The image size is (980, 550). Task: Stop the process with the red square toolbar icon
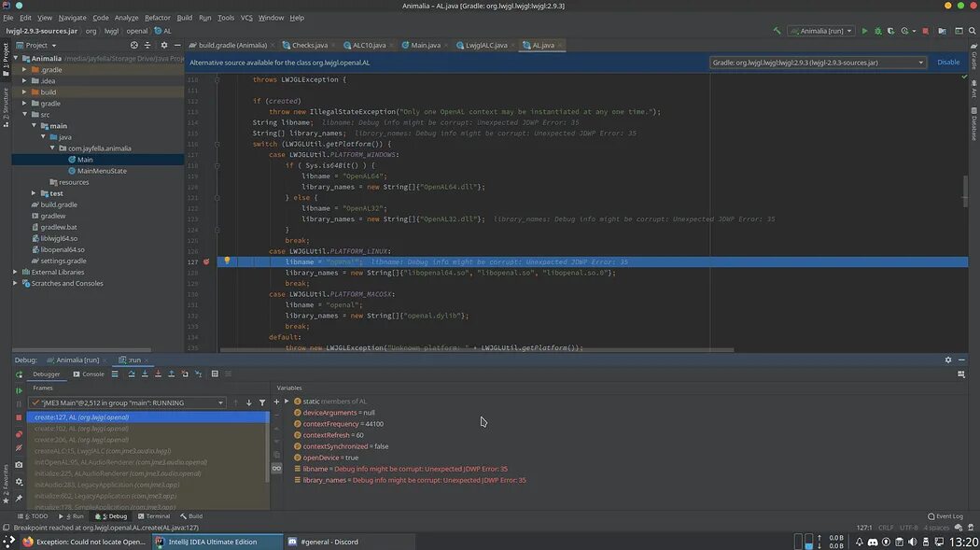coord(926,31)
